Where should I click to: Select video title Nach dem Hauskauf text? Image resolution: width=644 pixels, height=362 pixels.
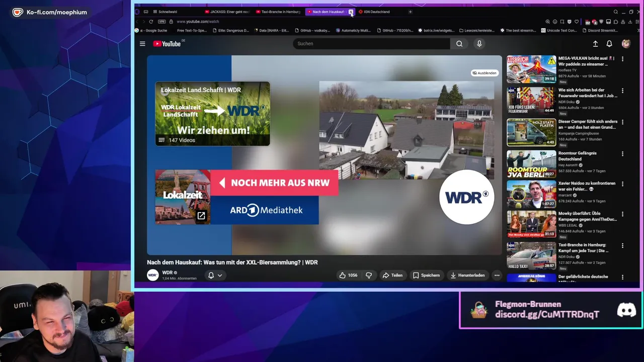click(x=232, y=262)
